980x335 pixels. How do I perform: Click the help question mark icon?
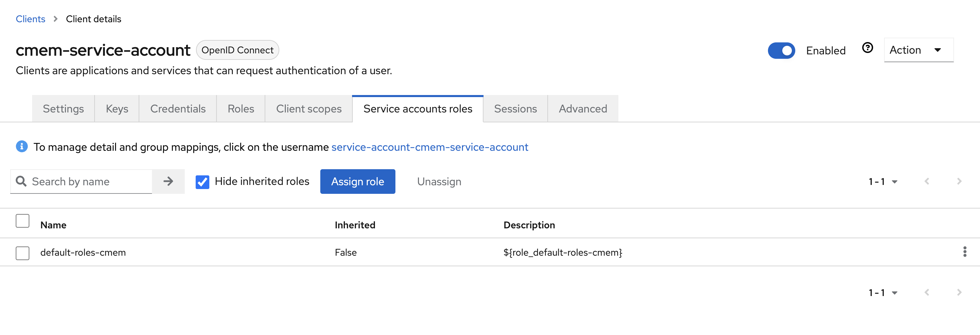click(868, 48)
